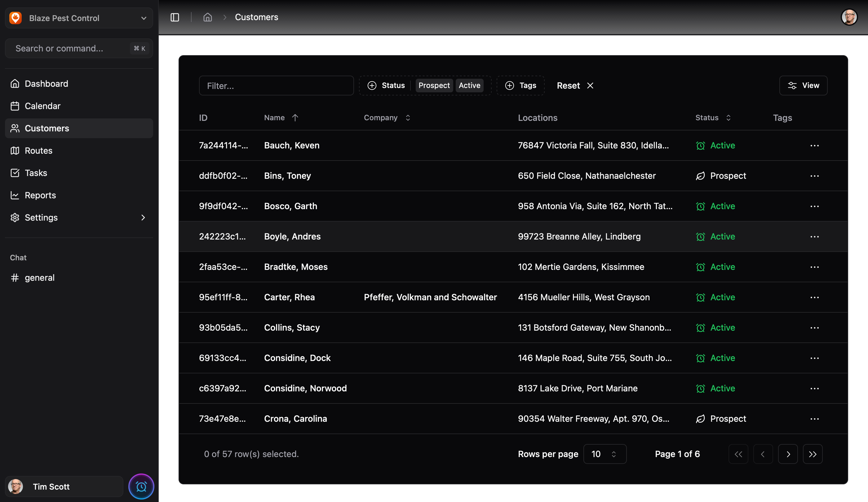Open three-dot menu for Carter, Rhea

[x=814, y=297]
